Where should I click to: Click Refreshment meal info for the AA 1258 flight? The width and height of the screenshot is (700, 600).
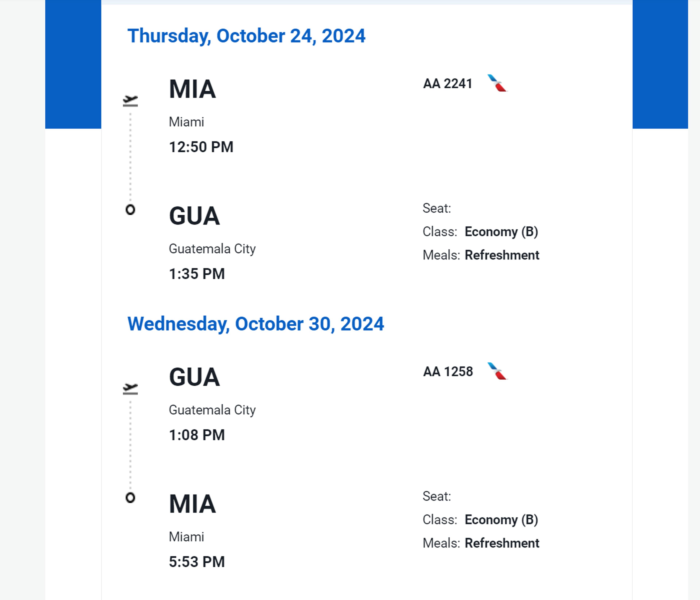point(502,543)
